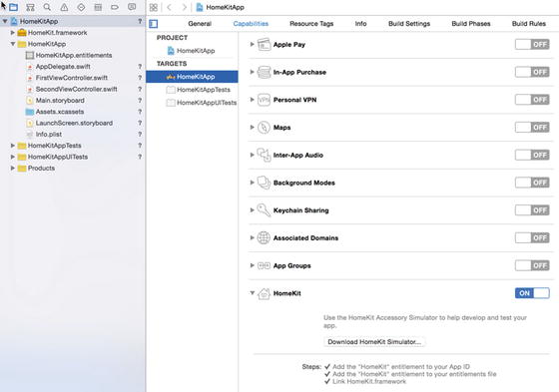Screen dimensions: 559x392
Task: Open the Info tab
Action: (360, 24)
